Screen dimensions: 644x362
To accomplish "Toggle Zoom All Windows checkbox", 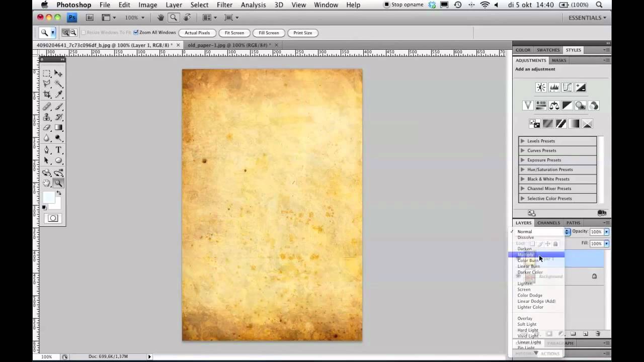I will [136, 33].
